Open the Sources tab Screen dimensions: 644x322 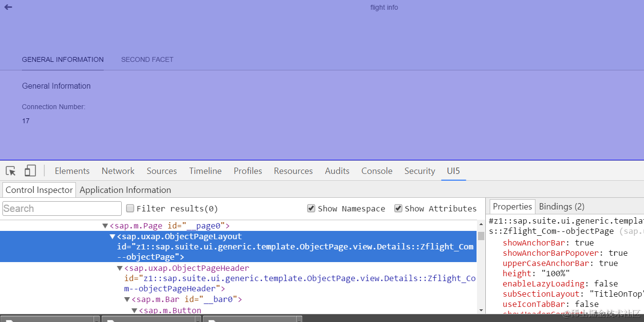point(162,171)
